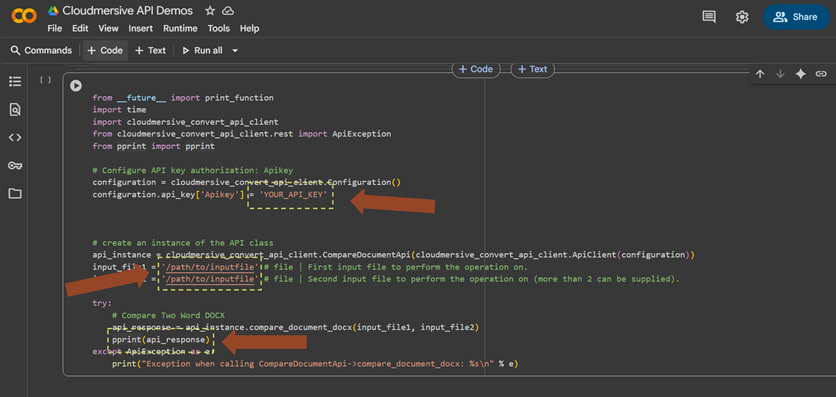Open the View menu
The width and height of the screenshot is (836, 397).
pyautogui.click(x=109, y=29)
